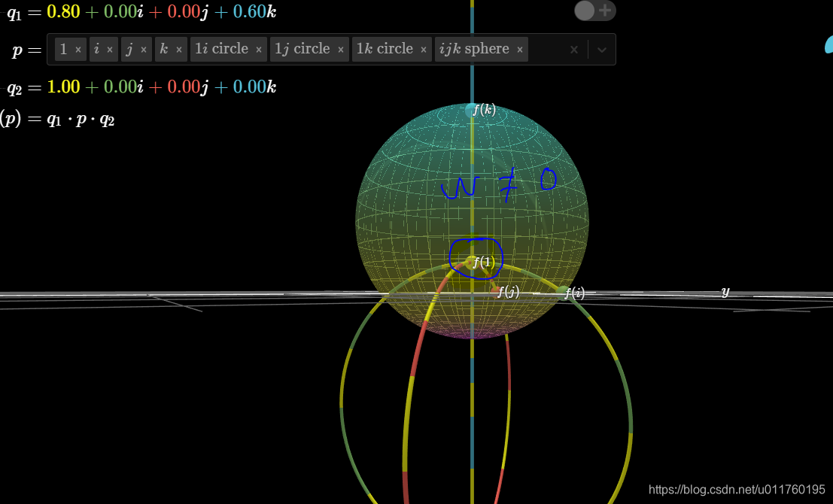Select the q2 green 0.00i component
The width and height of the screenshot is (833, 504).
pos(123,87)
